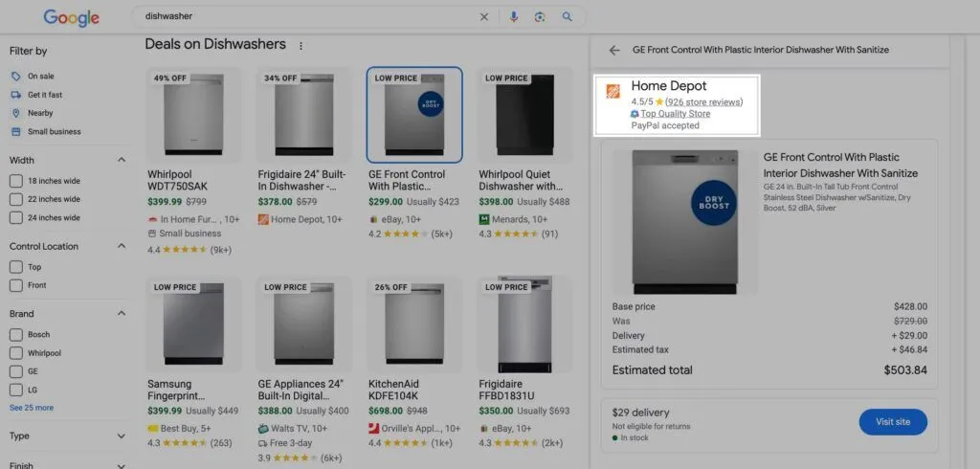This screenshot has height=469, width=980.
Task: Open Google Lens image search icon
Action: pyautogui.click(x=540, y=17)
